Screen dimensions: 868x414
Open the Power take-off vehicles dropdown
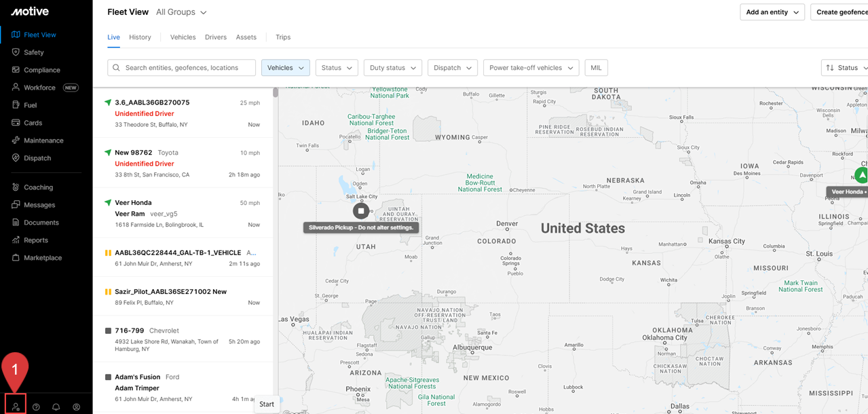tap(531, 68)
